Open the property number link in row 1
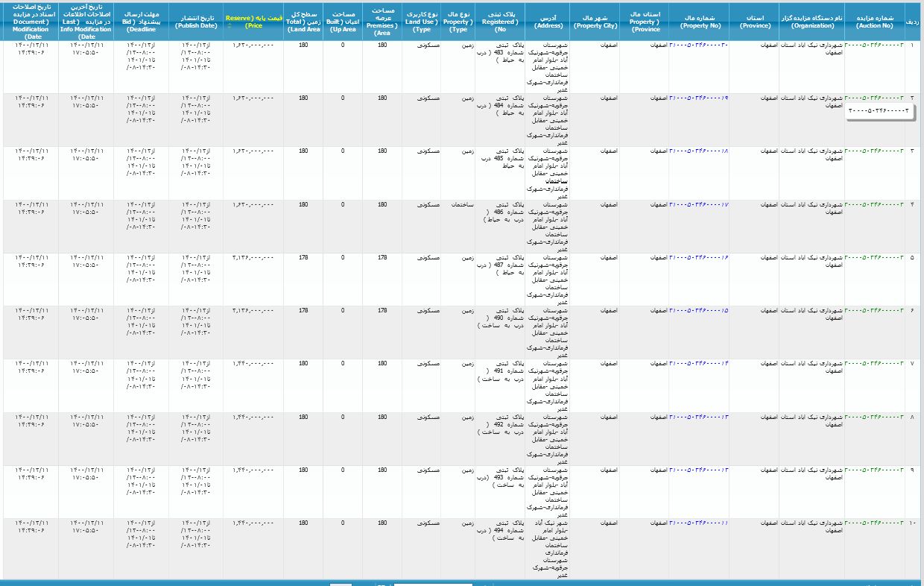 [698, 45]
